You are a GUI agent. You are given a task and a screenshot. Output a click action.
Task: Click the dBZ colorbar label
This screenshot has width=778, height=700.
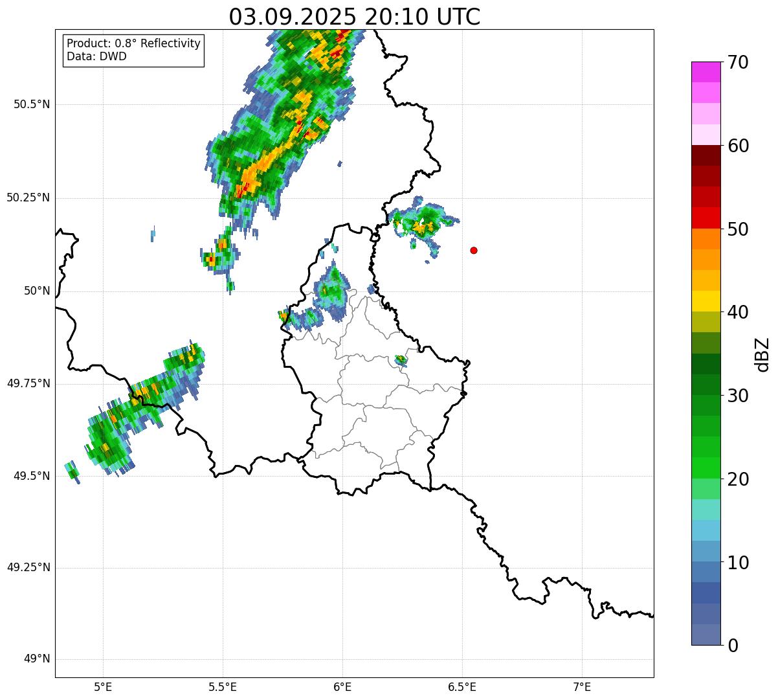tap(762, 354)
